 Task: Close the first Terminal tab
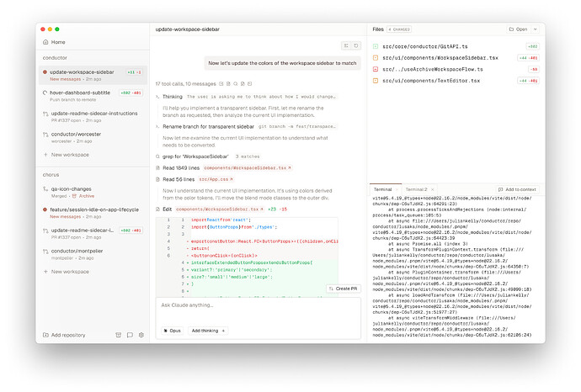[x=397, y=189]
